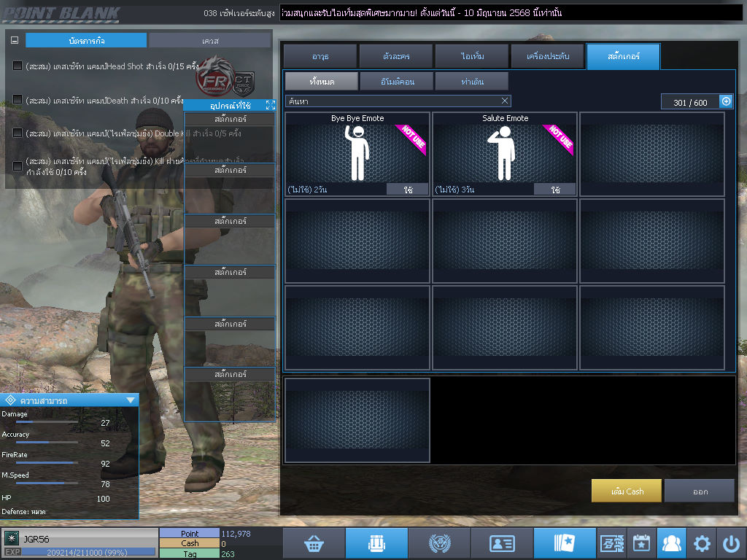Click the Cash balance label
Viewport: 747px width, 560px height.
pos(190,543)
